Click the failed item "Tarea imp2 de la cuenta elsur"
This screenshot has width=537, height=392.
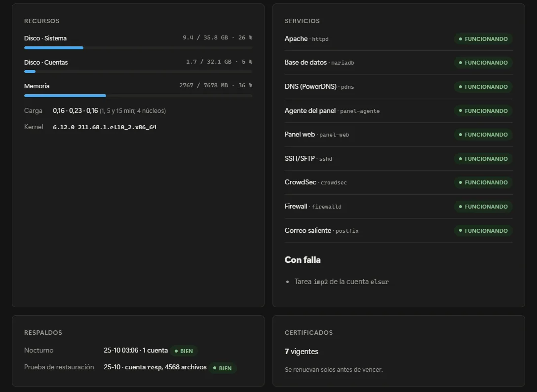342,282
